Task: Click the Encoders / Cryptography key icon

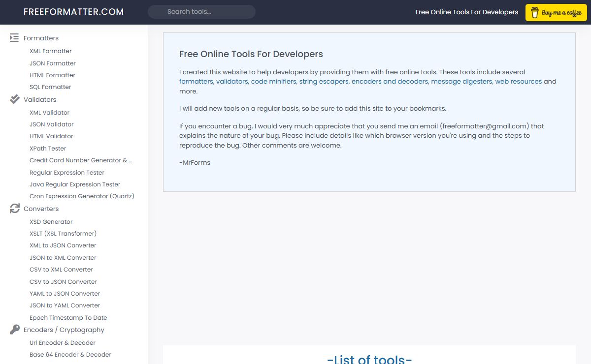Action: point(15,330)
